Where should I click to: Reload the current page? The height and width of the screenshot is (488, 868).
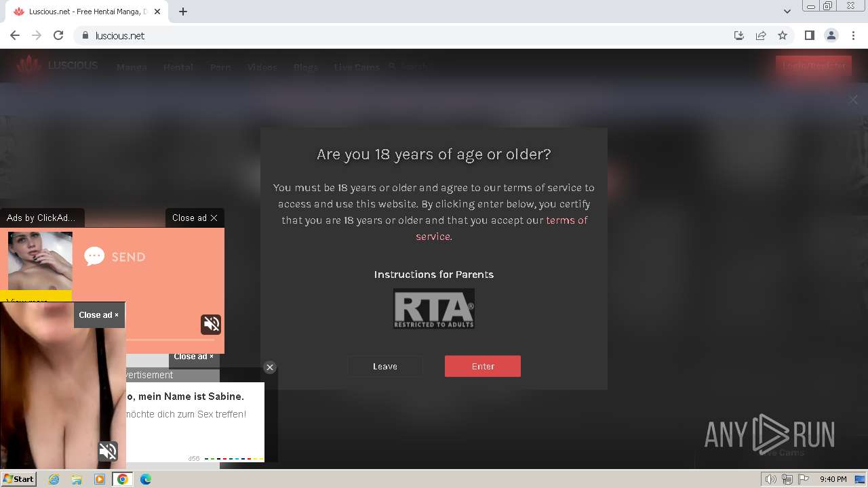pyautogui.click(x=58, y=35)
